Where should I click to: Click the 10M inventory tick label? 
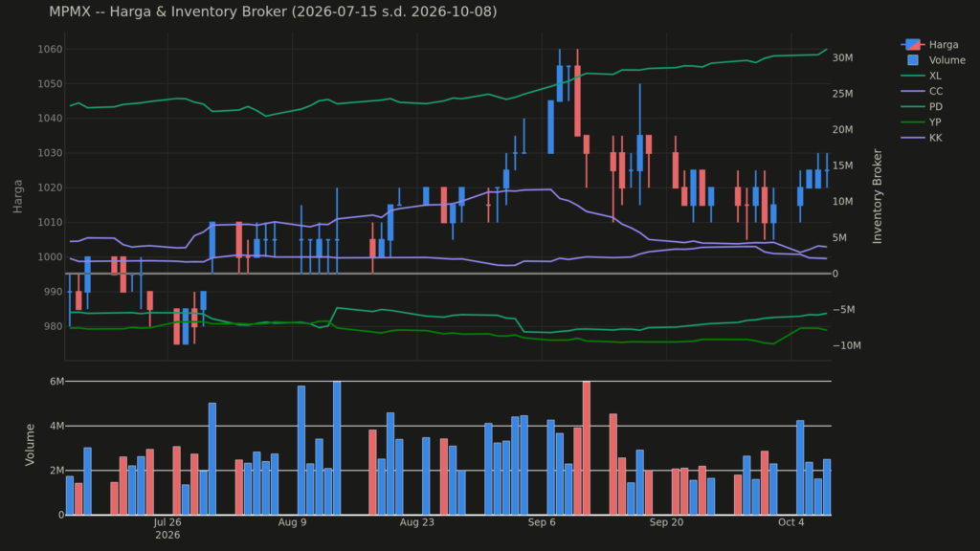[x=842, y=201]
